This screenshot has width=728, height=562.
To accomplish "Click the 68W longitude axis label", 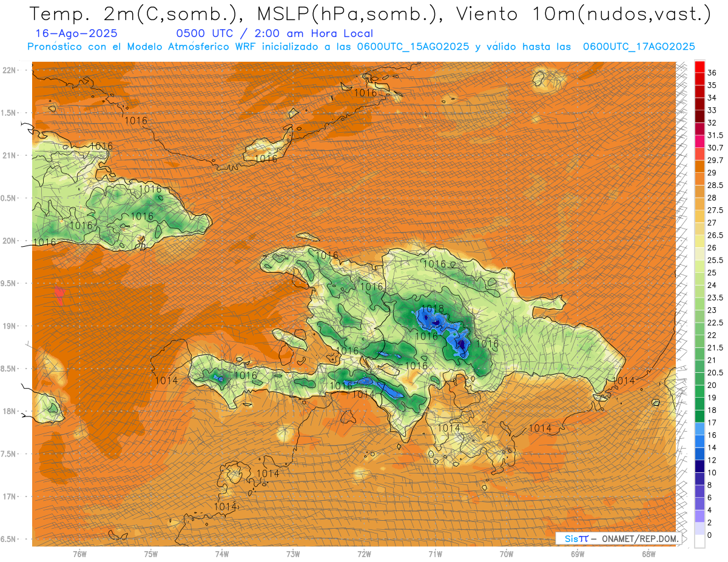I will tap(649, 554).
